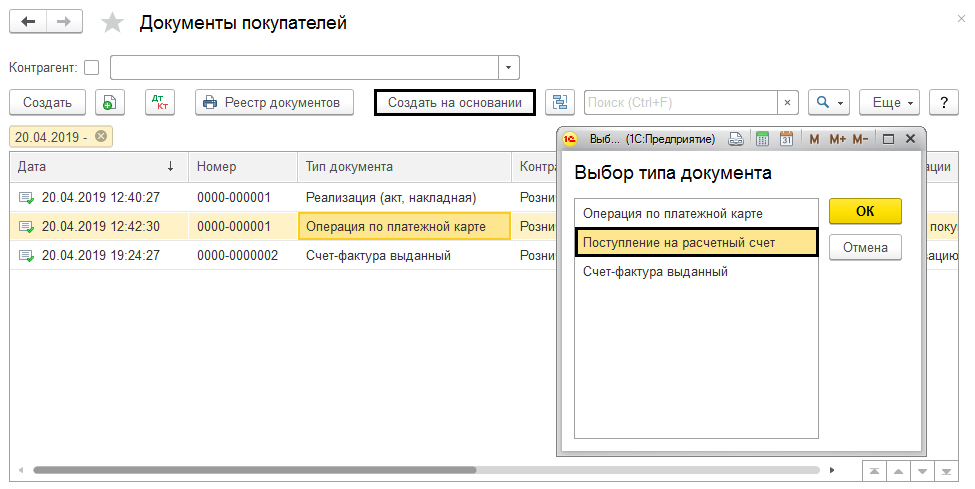
Task: Click the Отмена button
Action: coord(865,247)
